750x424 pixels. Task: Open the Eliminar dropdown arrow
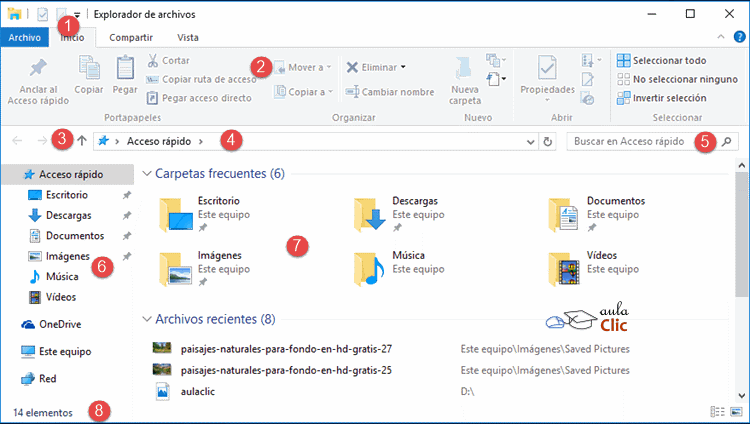403,67
